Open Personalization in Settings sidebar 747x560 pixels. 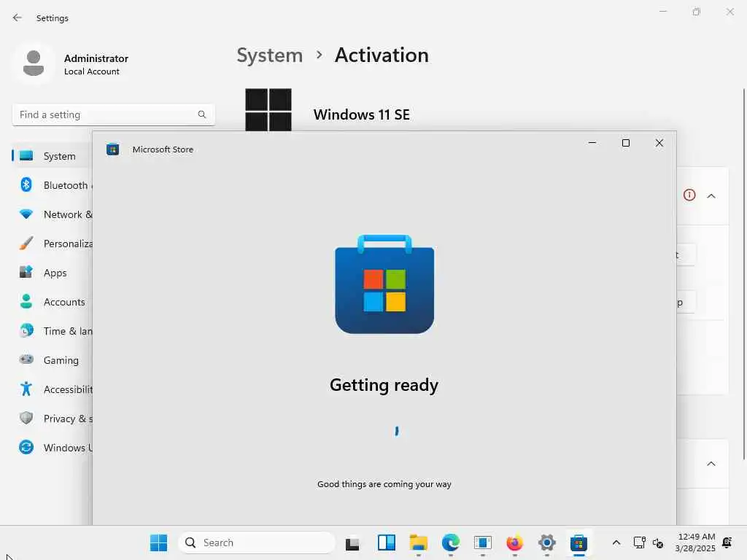(53, 244)
